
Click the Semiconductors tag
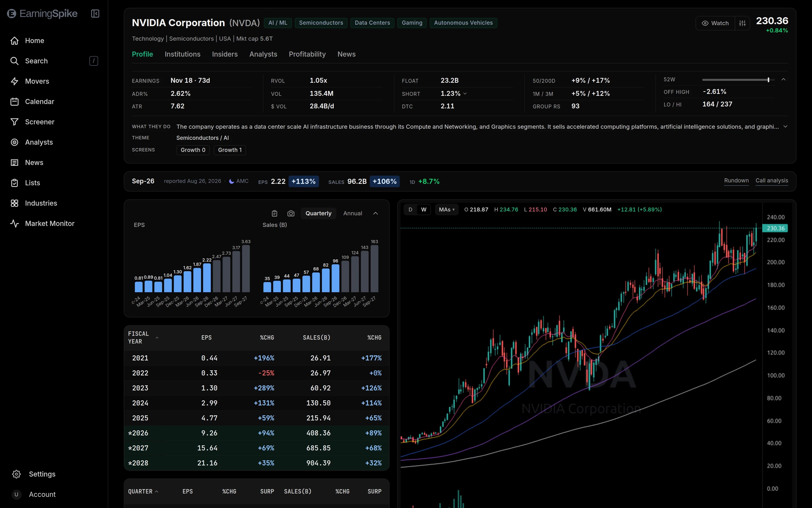[x=321, y=23]
